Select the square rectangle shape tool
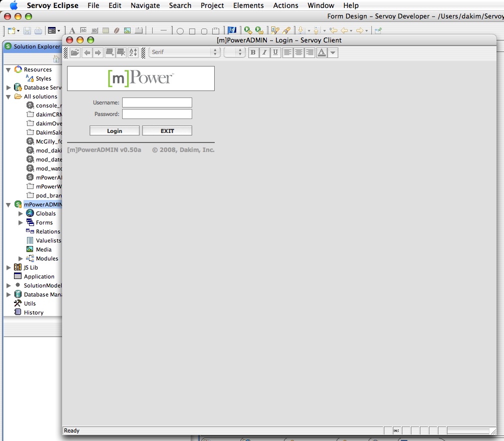This screenshot has width=504, height=441. [x=192, y=31]
